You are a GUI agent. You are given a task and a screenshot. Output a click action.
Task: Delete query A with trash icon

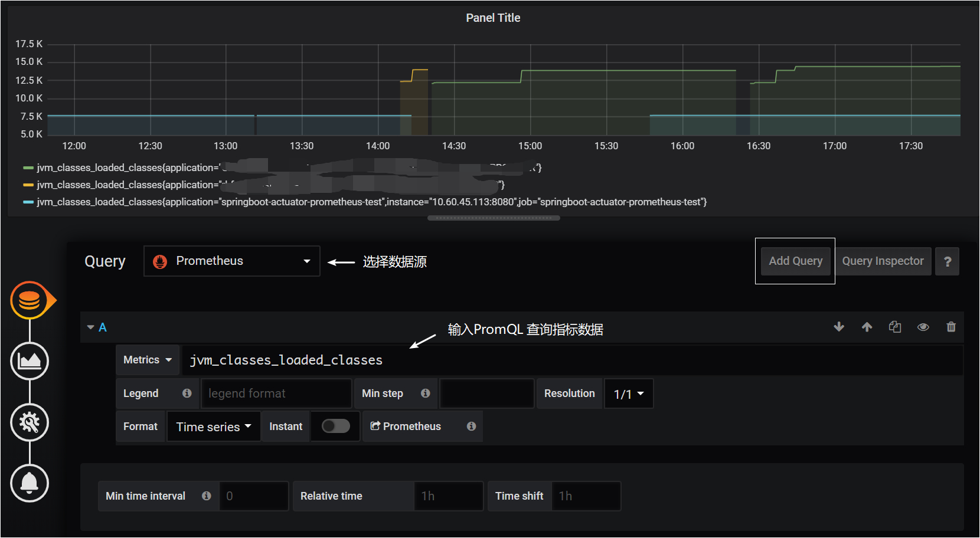951,327
